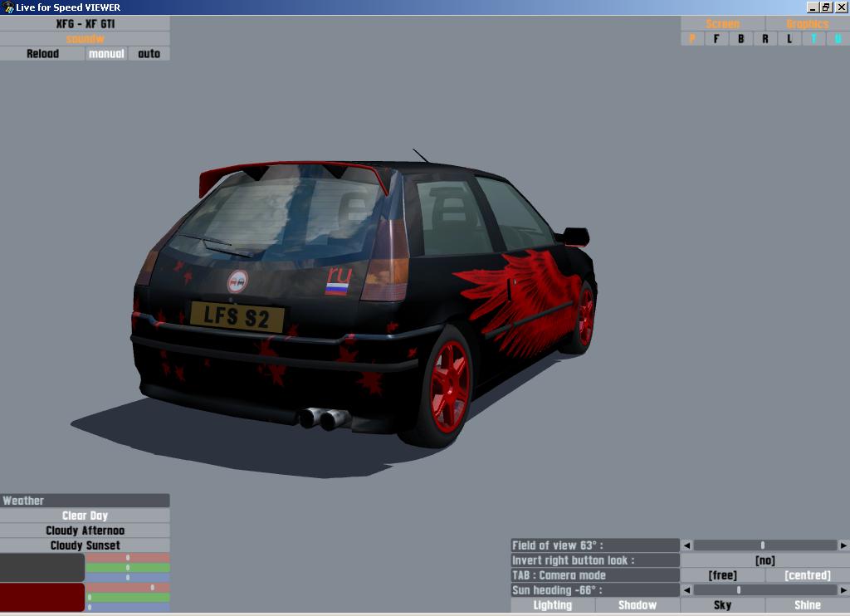Click the last cyan view button

point(838,38)
